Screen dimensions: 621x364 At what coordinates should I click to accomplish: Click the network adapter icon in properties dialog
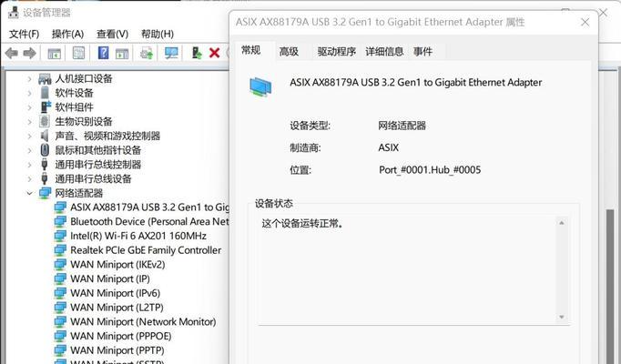pos(260,87)
